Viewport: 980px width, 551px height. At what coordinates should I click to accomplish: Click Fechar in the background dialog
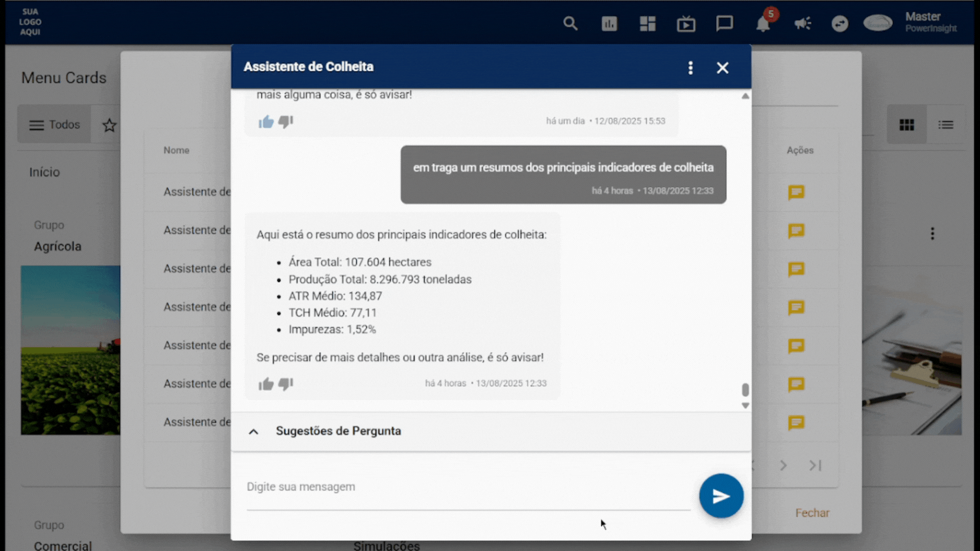tap(812, 513)
